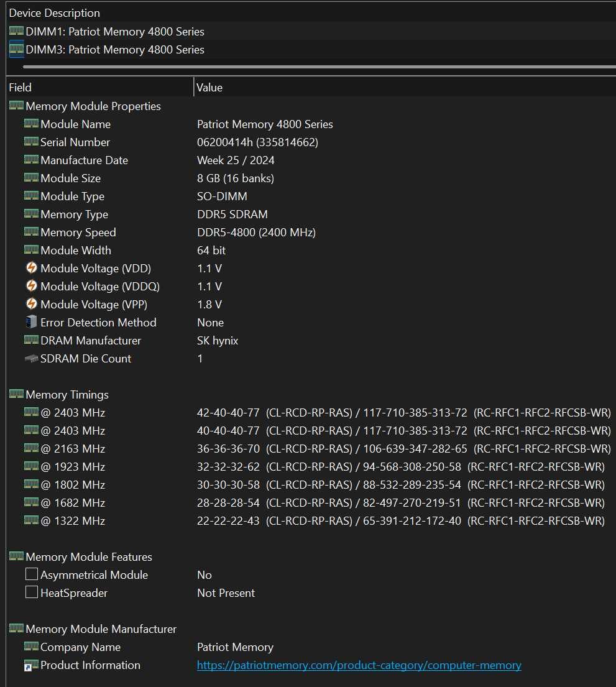
Task: Click the Value column header
Action: [405, 87]
